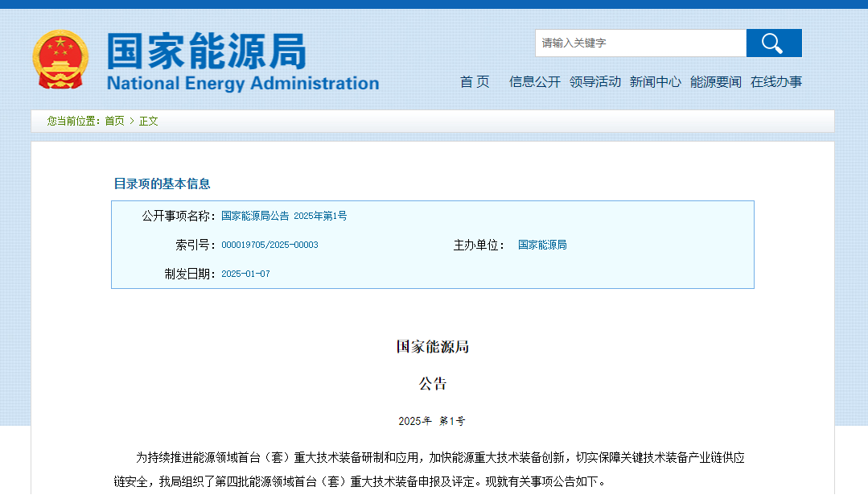Open the 首页 navigation menu item
Viewport: 868px width, 495px height.
tap(475, 82)
